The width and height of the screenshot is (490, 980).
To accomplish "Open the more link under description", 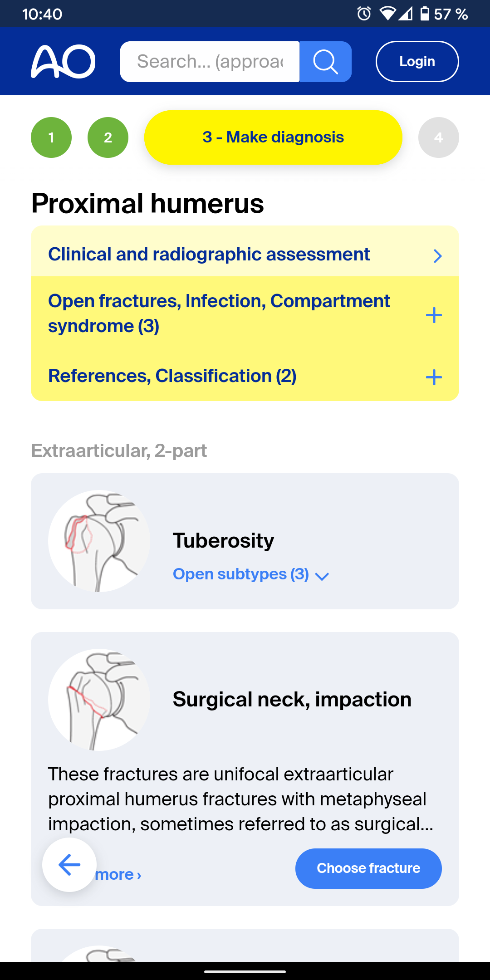I will [x=119, y=875].
